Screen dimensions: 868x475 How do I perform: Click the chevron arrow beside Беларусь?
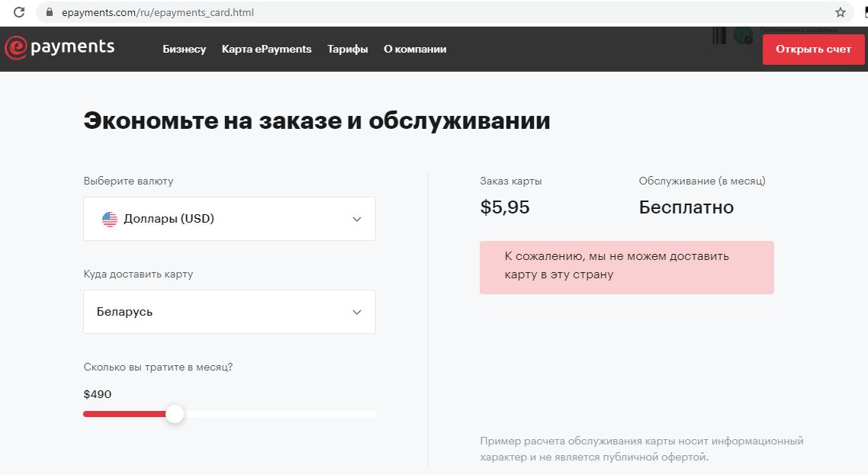pos(356,313)
